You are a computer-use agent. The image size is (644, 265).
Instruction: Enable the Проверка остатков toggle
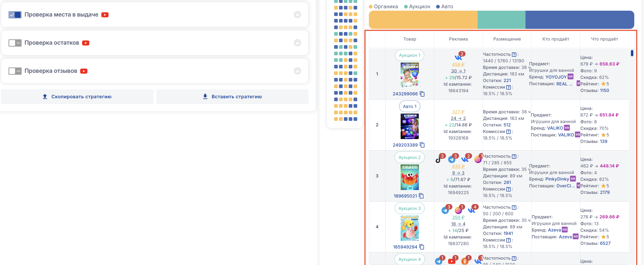click(15, 43)
